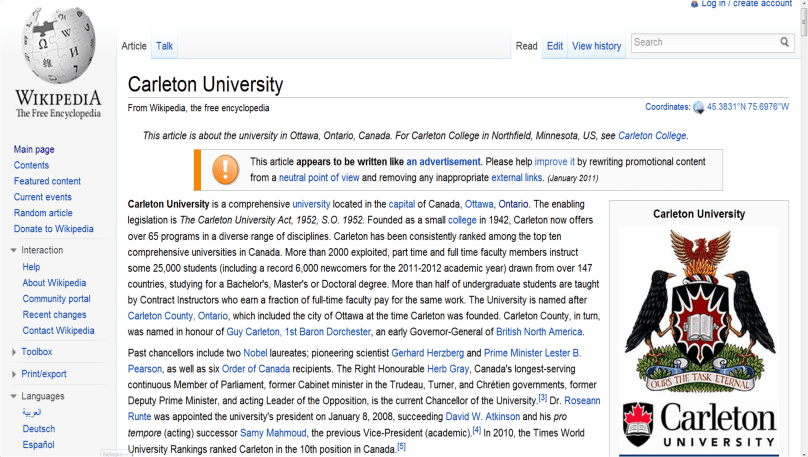Open Contents link in sidebar
Screen dimensions: 808x457
31,165
